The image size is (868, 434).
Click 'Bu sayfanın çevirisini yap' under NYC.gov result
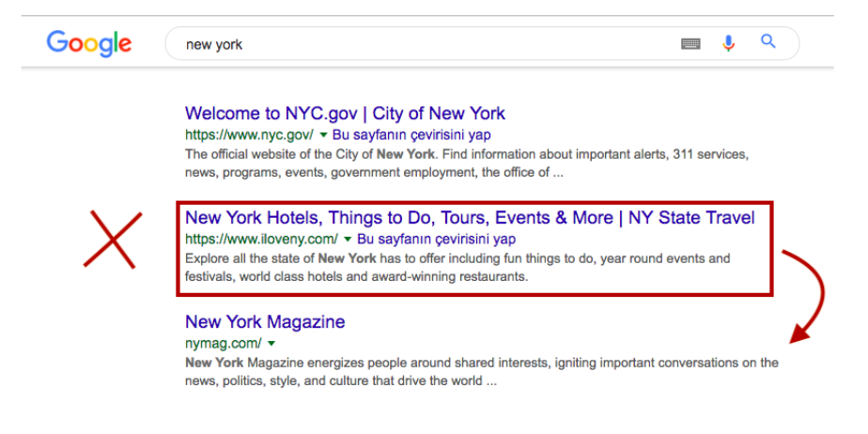click(411, 134)
